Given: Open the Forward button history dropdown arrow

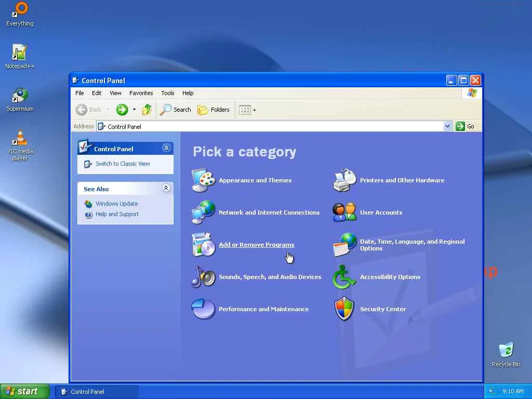Looking at the screenshot, I should [x=135, y=110].
